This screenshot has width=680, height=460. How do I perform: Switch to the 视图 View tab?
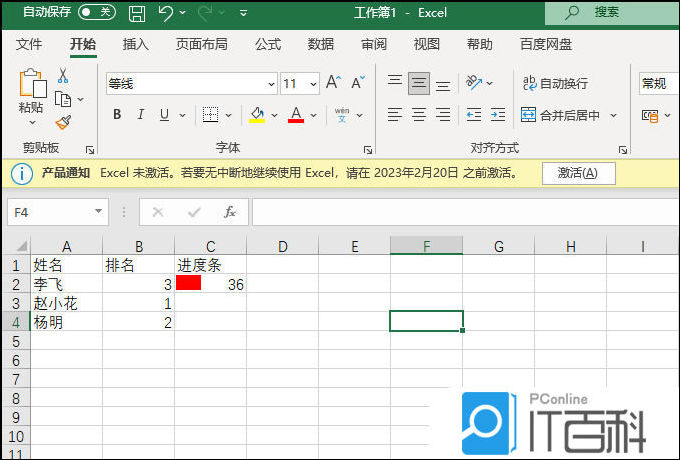(426, 44)
